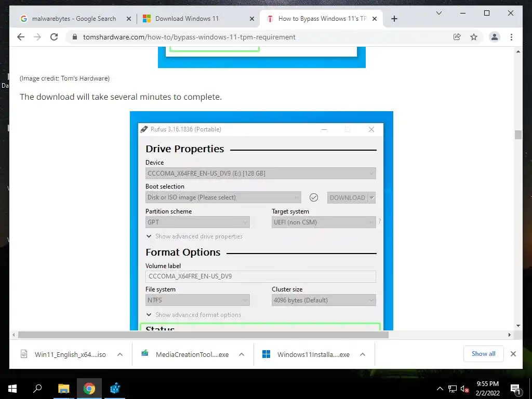Image resolution: width=532 pixels, height=399 pixels.
Task: Share this page using the share icon
Action: (x=457, y=37)
